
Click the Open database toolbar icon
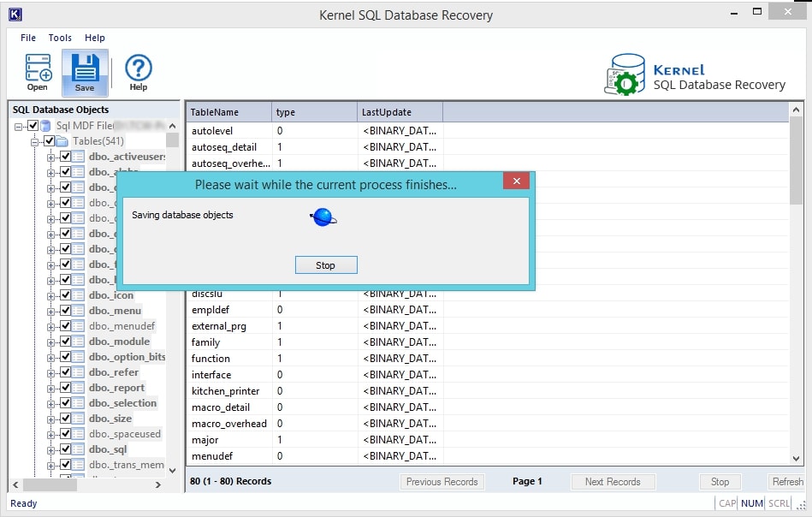(x=38, y=73)
